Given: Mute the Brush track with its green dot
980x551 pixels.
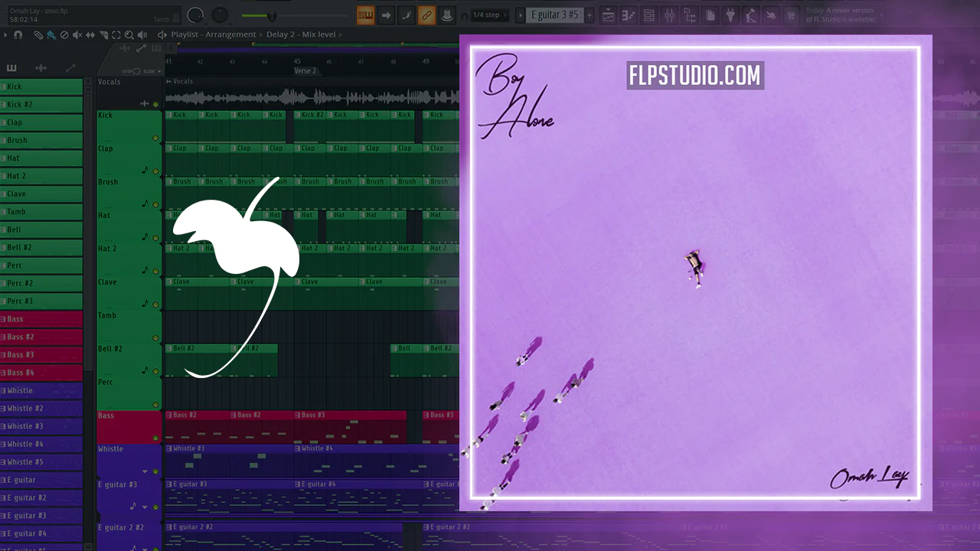Looking at the screenshot, I should tap(156, 204).
